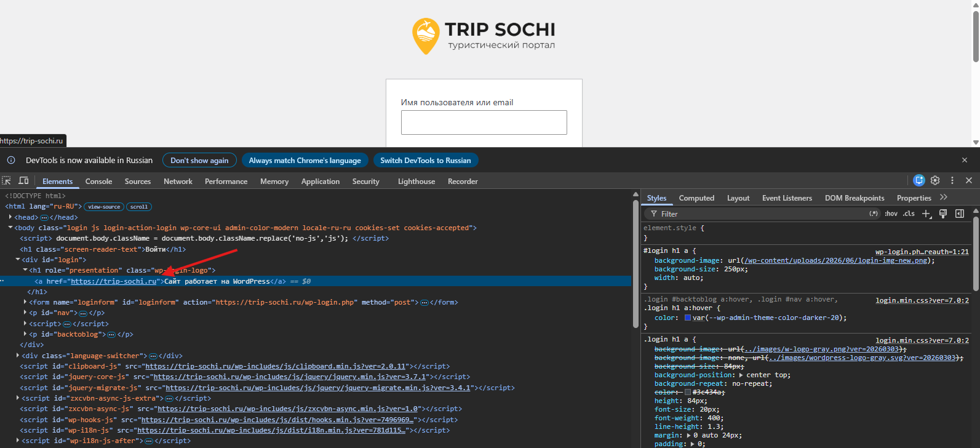The width and height of the screenshot is (980, 448).
Task: Open the Sources tab
Action: click(138, 182)
